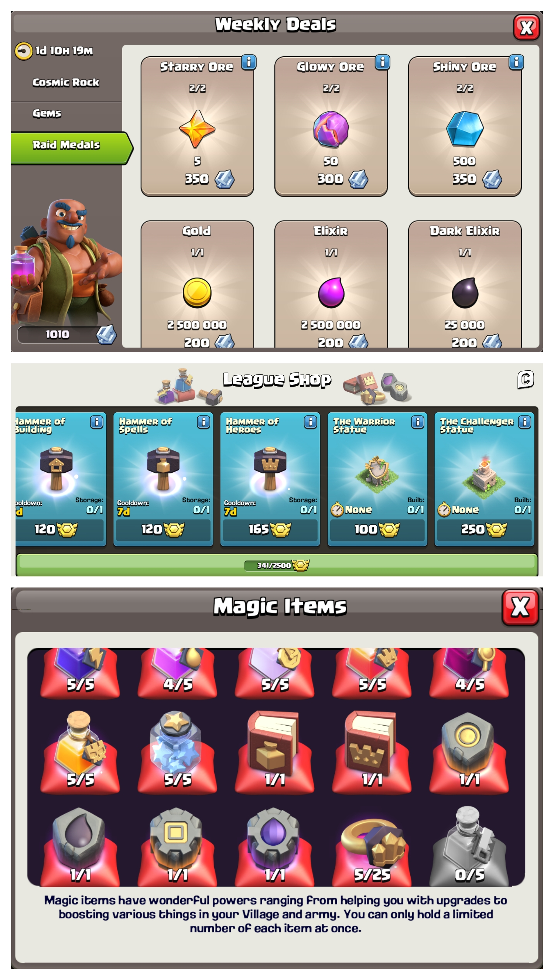Switch to Cosmic Rock tab
554x980 pixels.
pyautogui.click(x=66, y=83)
